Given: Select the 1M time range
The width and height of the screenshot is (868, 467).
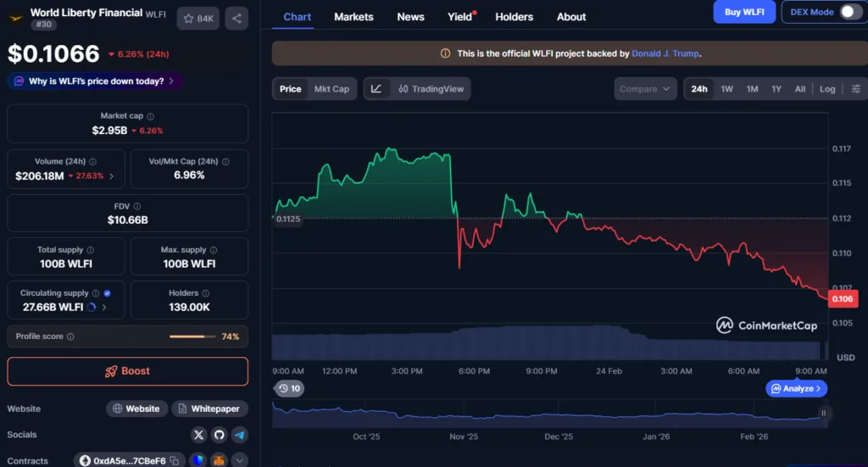Looking at the screenshot, I should pyautogui.click(x=752, y=89).
